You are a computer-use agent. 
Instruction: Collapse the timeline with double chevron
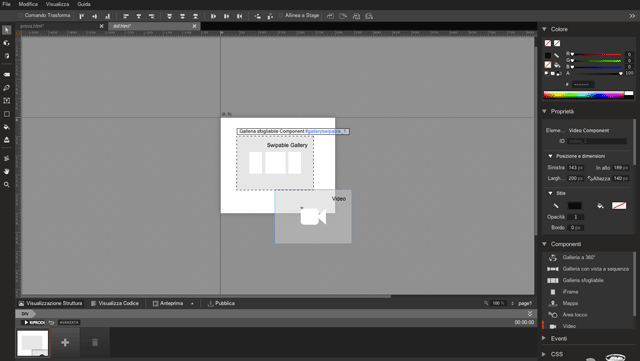[530, 314]
